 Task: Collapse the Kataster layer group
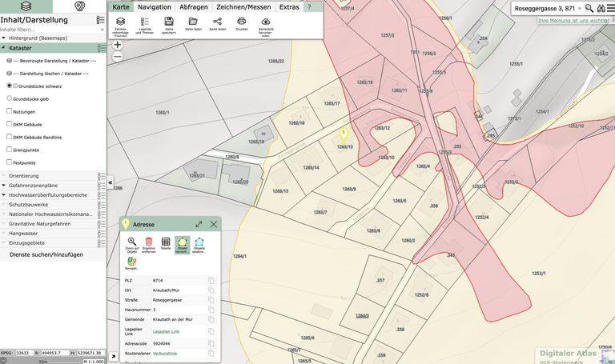click(x=4, y=48)
